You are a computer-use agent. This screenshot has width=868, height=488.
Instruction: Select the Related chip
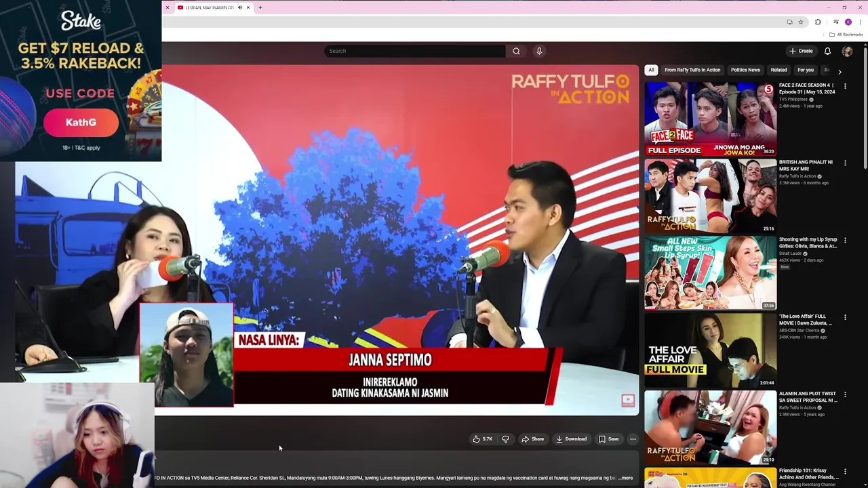[778, 70]
